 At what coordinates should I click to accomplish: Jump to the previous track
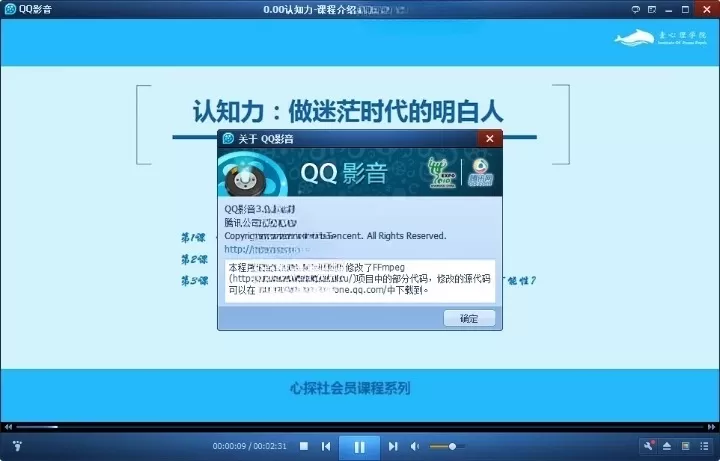click(x=326, y=446)
